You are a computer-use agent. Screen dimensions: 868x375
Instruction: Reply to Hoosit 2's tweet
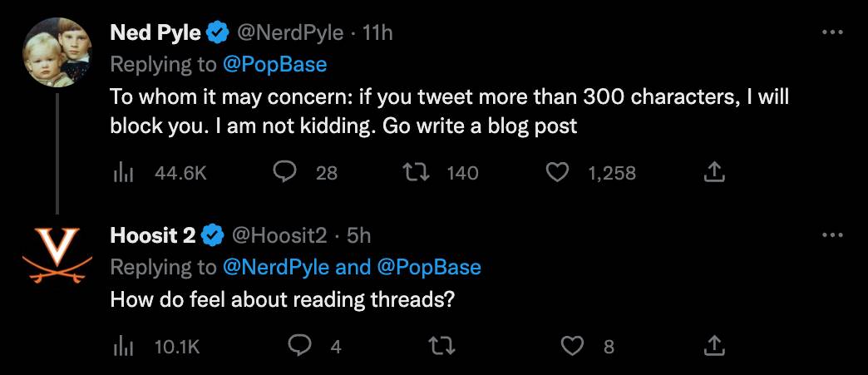299,346
